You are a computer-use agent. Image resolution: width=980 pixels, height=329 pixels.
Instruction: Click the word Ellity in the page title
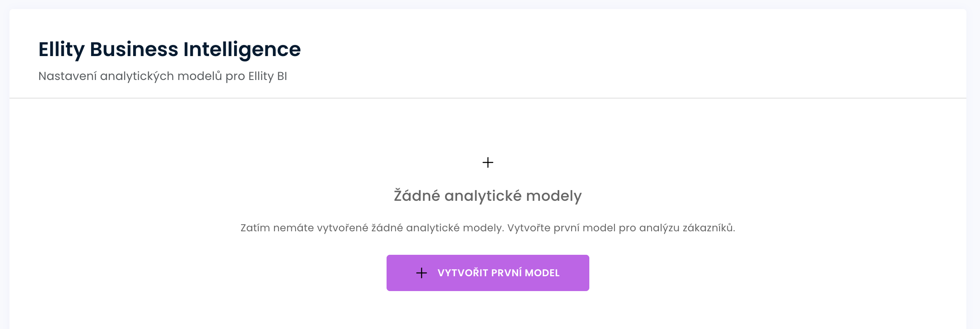(x=61, y=49)
